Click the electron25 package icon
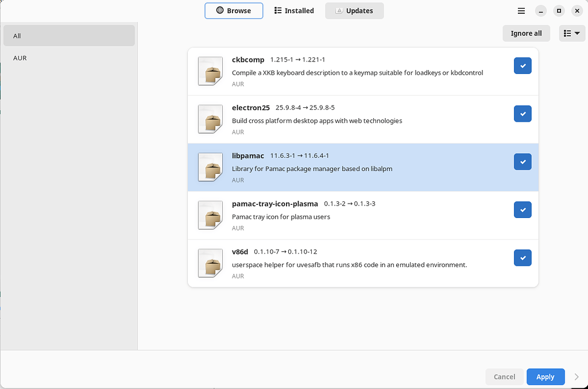The width and height of the screenshot is (588, 389). pyautogui.click(x=210, y=119)
